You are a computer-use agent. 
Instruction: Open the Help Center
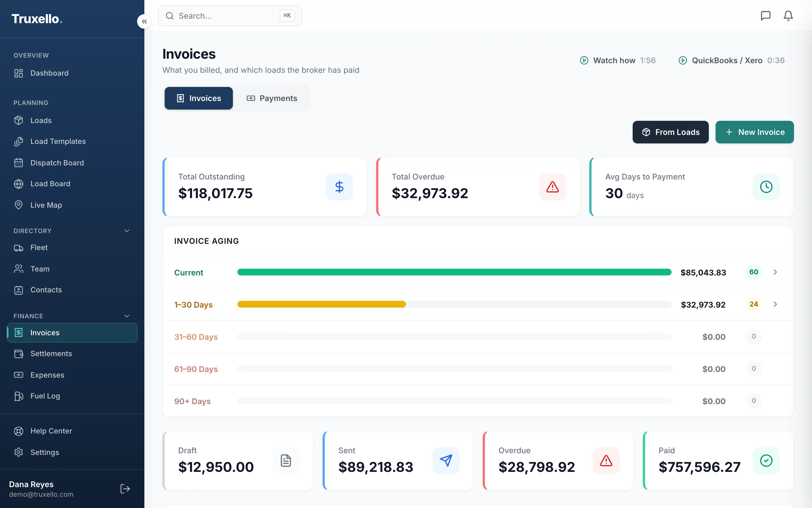click(x=72, y=431)
